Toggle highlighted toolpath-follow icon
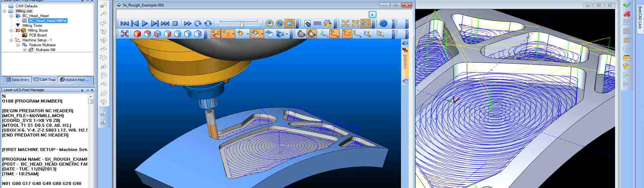 click(x=347, y=34)
